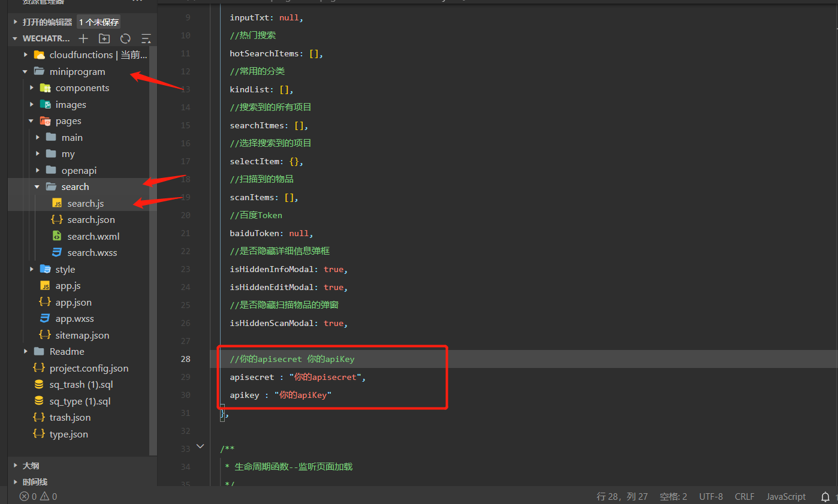838x504 pixels.
Task: Expand the 打开的编辑器 section
Action: coord(47,22)
